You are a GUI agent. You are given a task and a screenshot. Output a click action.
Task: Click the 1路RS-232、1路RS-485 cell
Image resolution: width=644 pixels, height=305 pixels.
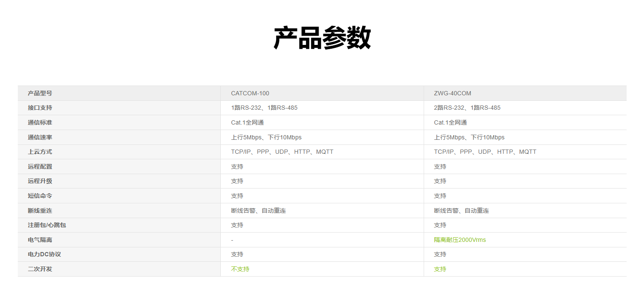[x=264, y=108]
